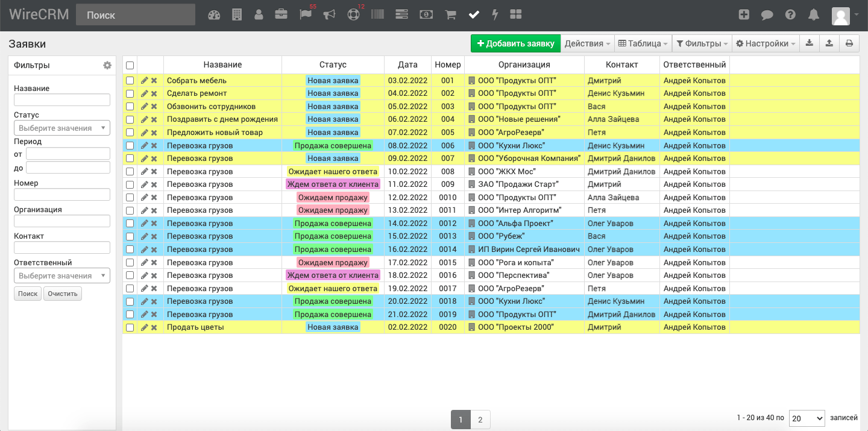Sort by the Название column header
Viewport: 868px width, 431px height.
pos(222,65)
